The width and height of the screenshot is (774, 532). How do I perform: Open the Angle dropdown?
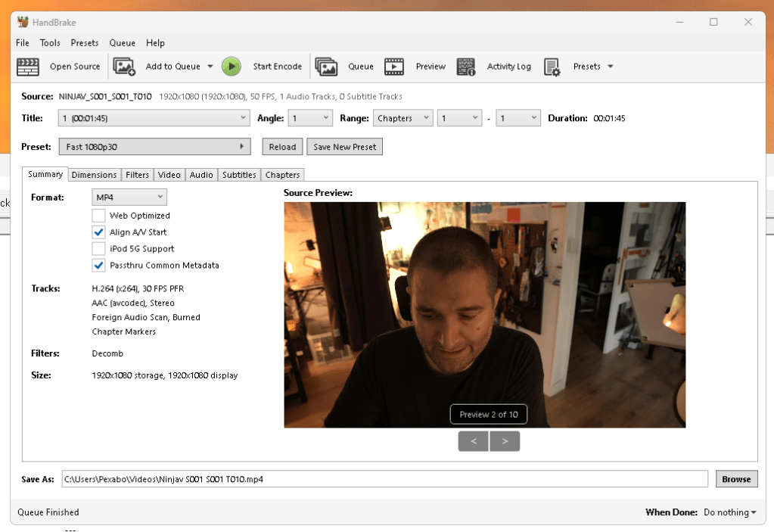click(x=310, y=118)
